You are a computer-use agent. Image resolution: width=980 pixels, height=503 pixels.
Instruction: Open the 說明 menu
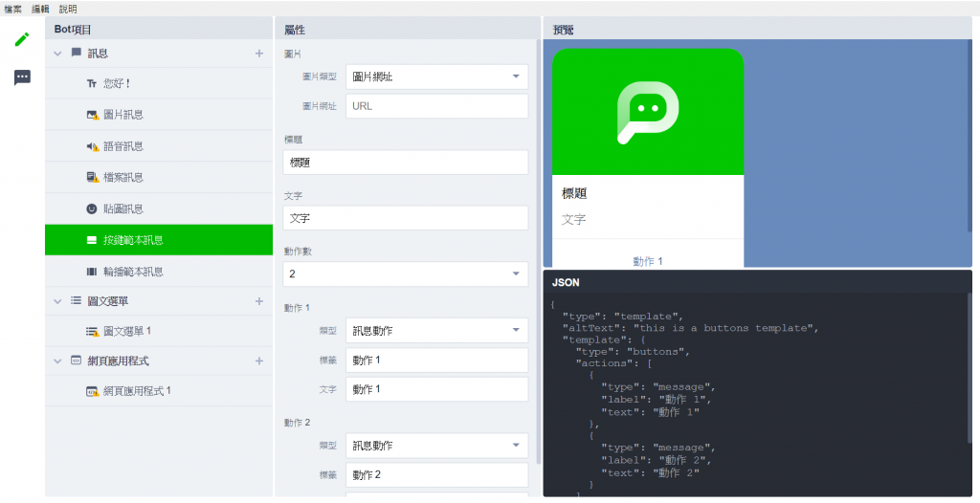coord(68,9)
